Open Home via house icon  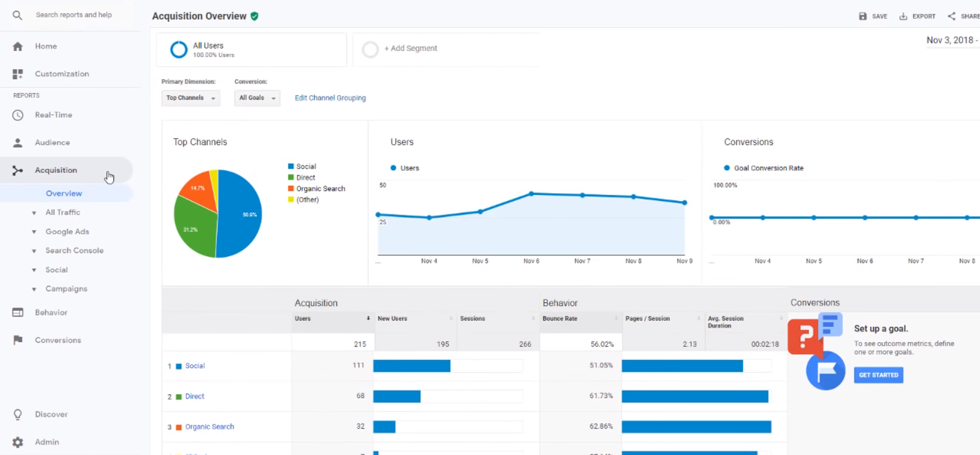tap(18, 47)
